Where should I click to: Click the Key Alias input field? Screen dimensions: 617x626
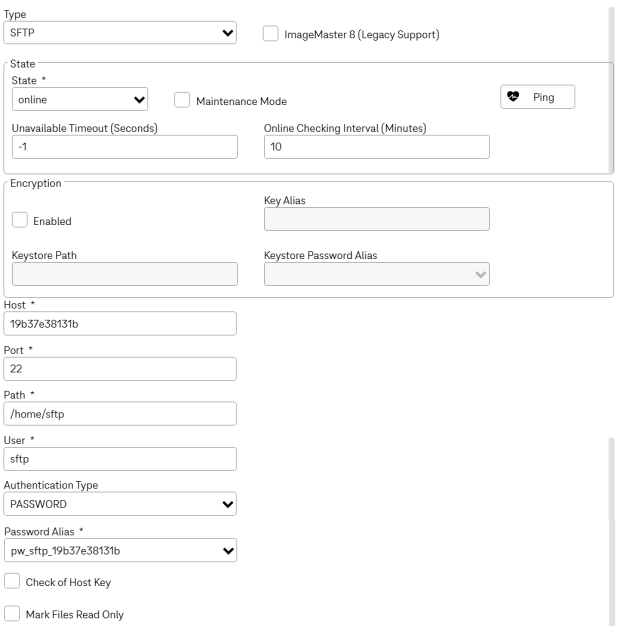pyautogui.click(x=377, y=219)
